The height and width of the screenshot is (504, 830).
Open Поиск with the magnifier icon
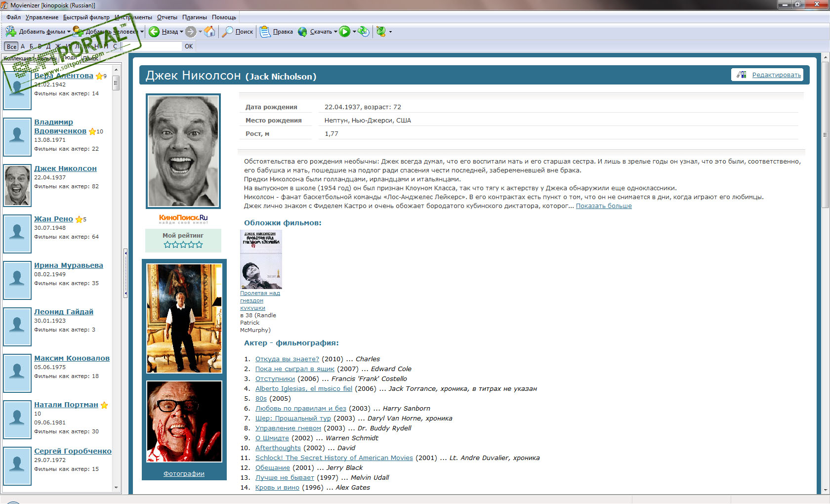coord(228,32)
